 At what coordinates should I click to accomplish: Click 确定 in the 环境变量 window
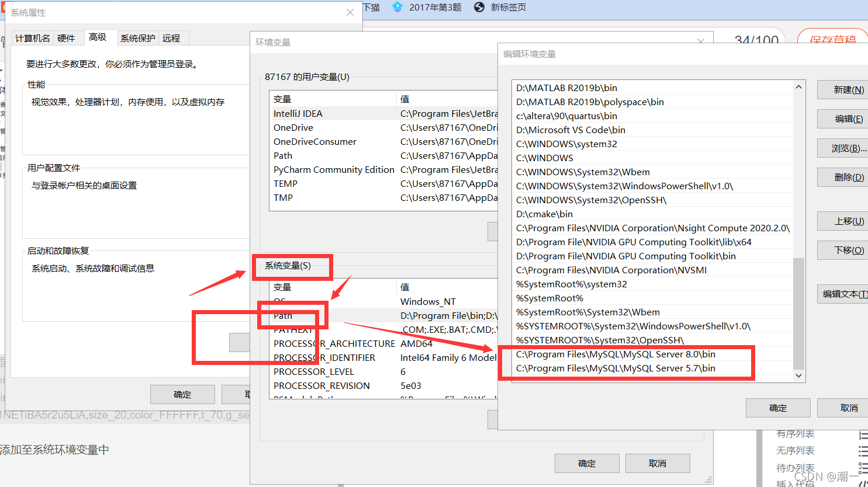(587, 464)
